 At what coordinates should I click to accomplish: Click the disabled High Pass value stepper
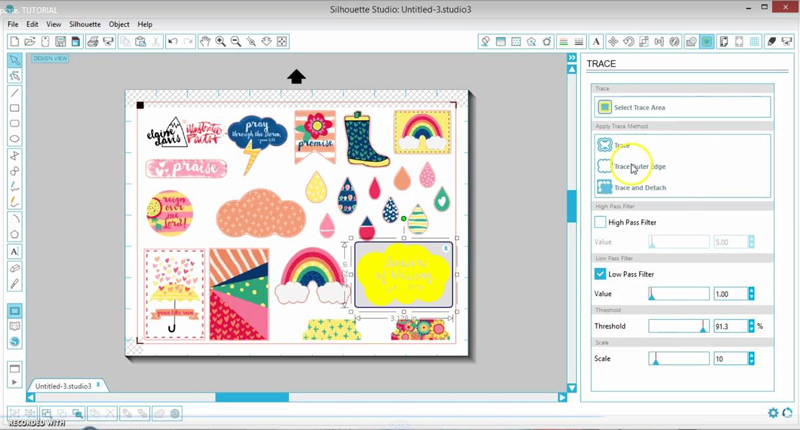pyautogui.click(x=751, y=242)
